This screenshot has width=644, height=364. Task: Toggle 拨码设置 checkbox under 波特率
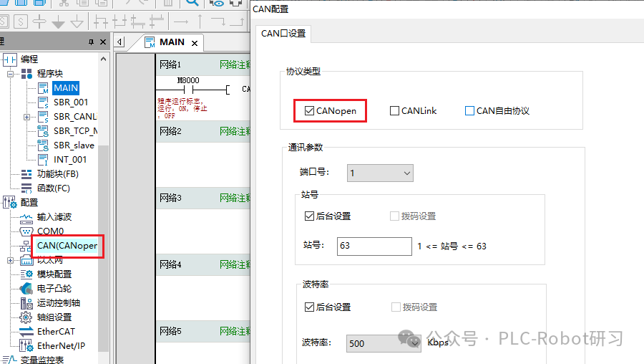[396, 307]
